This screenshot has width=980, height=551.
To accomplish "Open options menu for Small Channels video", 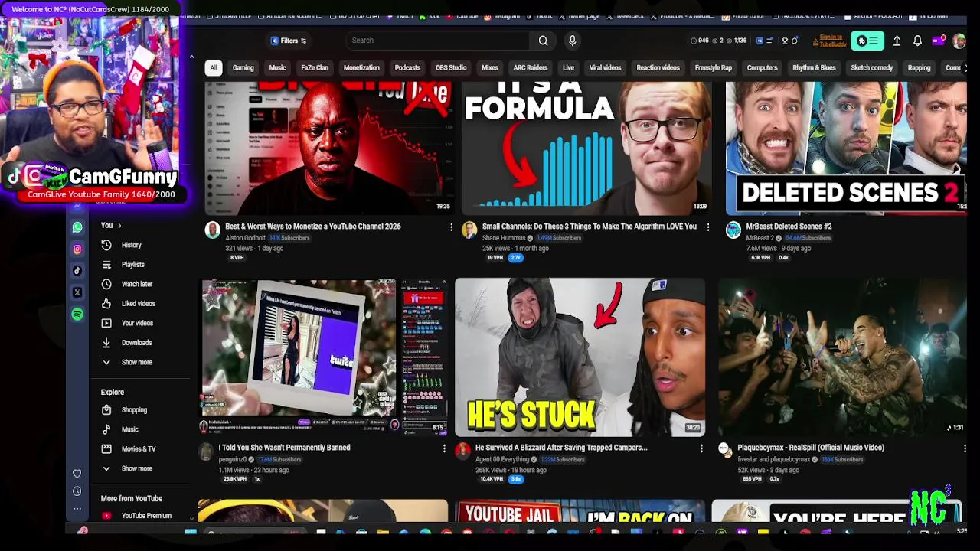I will (x=707, y=227).
